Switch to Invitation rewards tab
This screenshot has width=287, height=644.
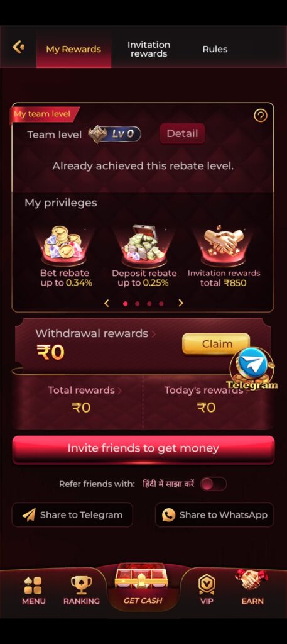click(148, 49)
